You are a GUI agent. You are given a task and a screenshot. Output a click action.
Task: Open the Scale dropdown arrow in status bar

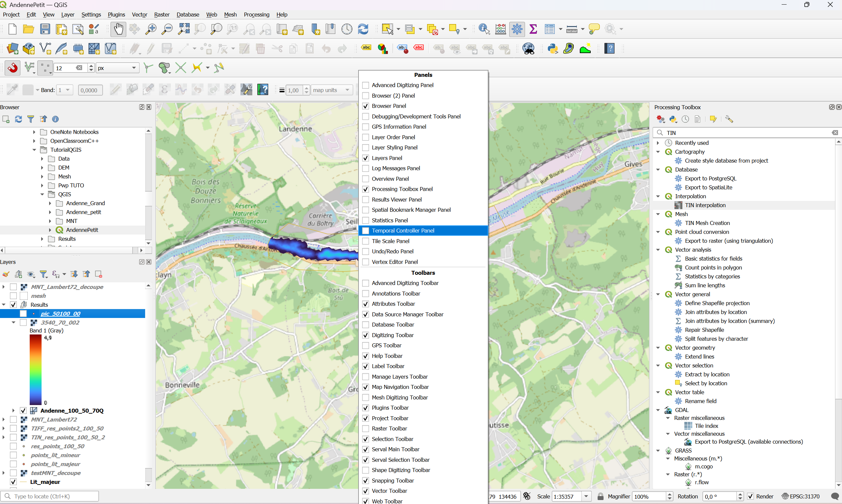(586, 496)
